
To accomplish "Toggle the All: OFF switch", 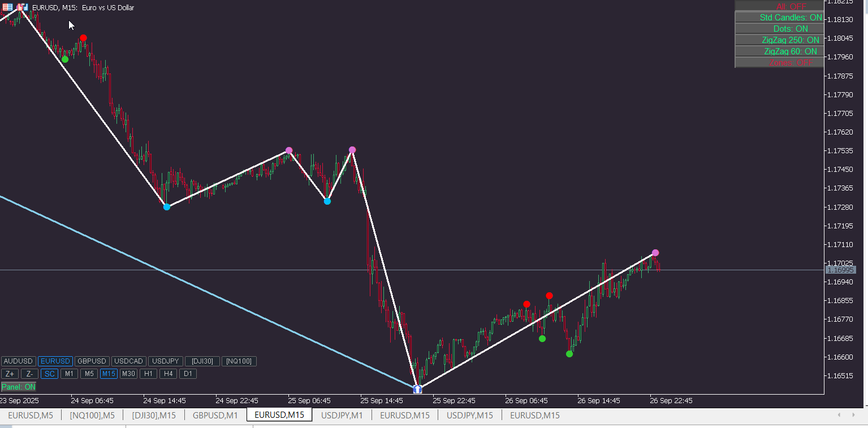I will pos(779,6).
